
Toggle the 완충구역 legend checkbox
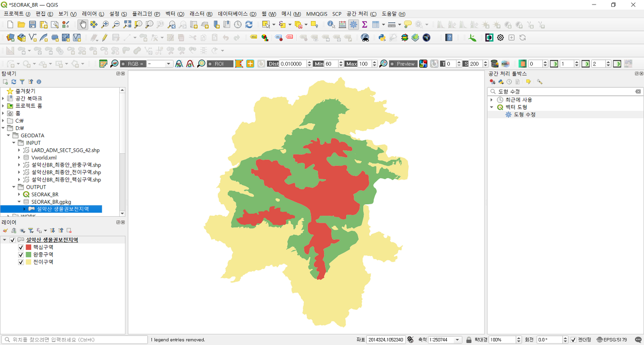21,254
